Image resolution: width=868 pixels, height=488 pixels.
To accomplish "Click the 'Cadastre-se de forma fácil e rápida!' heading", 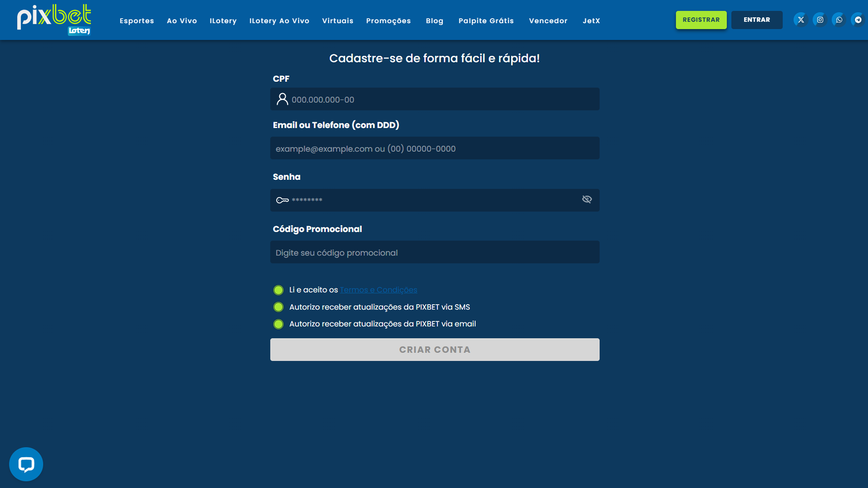I will [x=434, y=58].
